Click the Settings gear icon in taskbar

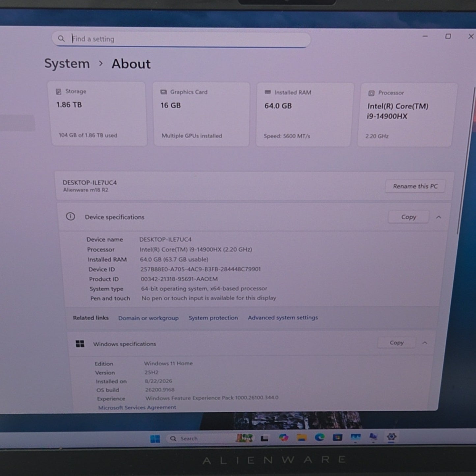[x=391, y=437]
